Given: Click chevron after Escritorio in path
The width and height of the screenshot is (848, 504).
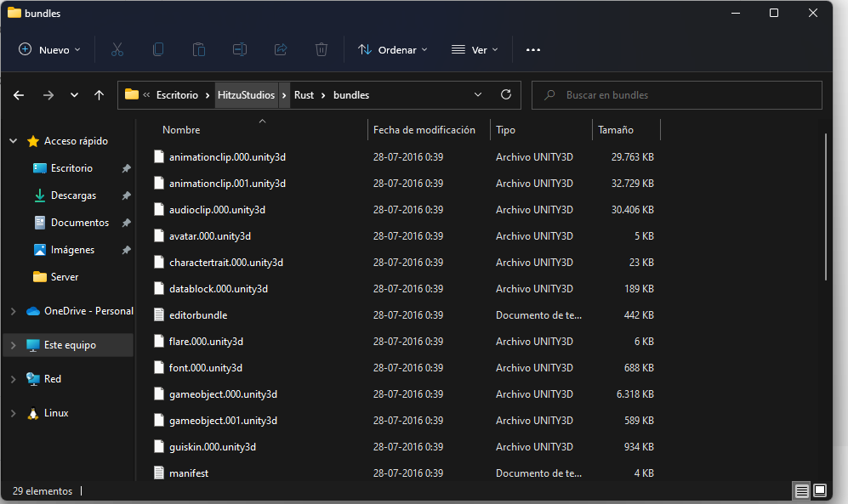Looking at the screenshot, I should click(208, 95).
